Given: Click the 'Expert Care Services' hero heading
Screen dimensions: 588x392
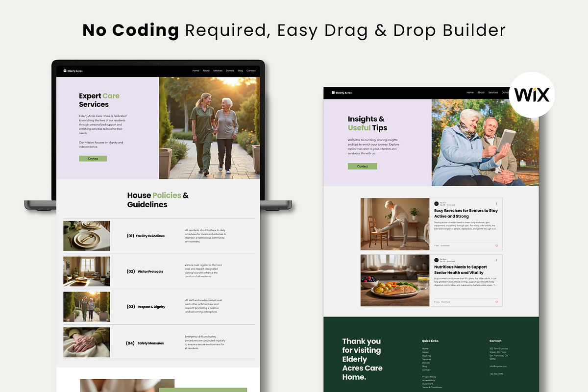Looking at the screenshot, I should (x=99, y=100).
